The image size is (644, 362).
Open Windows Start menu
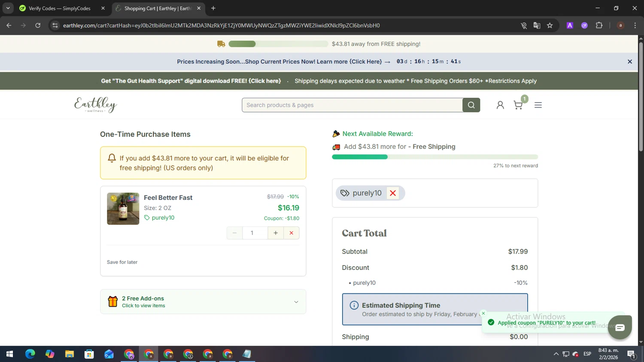point(9,354)
